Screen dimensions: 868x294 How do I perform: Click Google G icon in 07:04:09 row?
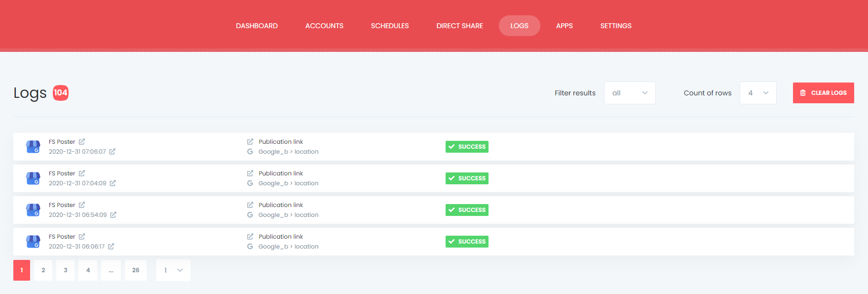(250, 183)
